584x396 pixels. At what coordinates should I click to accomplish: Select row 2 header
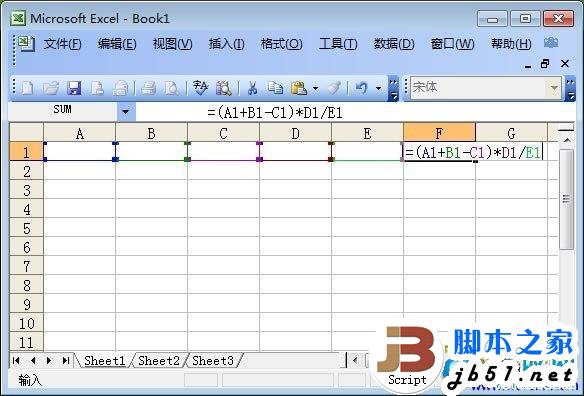26,171
